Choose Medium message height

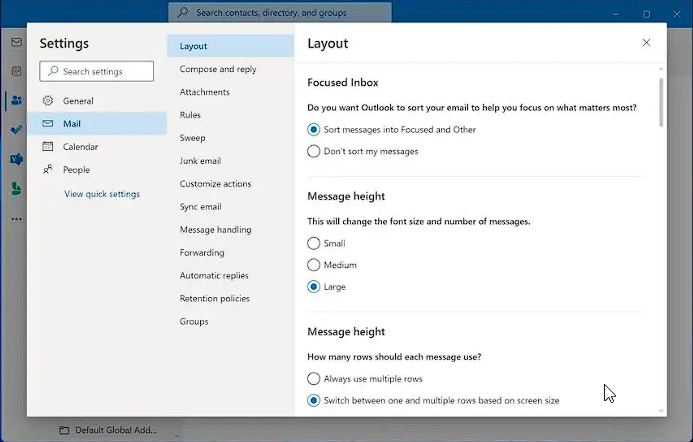click(314, 265)
